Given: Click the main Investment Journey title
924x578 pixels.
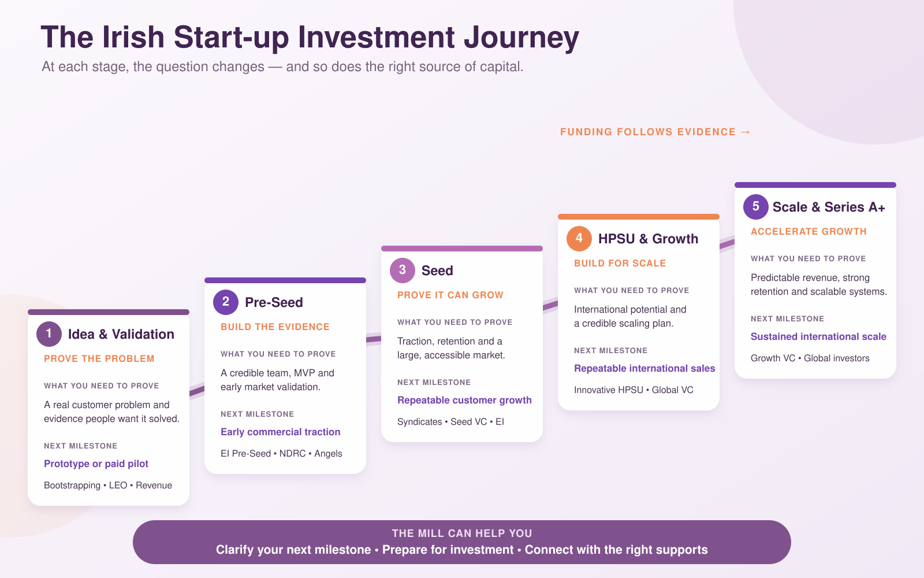Looking at the screenshot, I should (310, 37).
